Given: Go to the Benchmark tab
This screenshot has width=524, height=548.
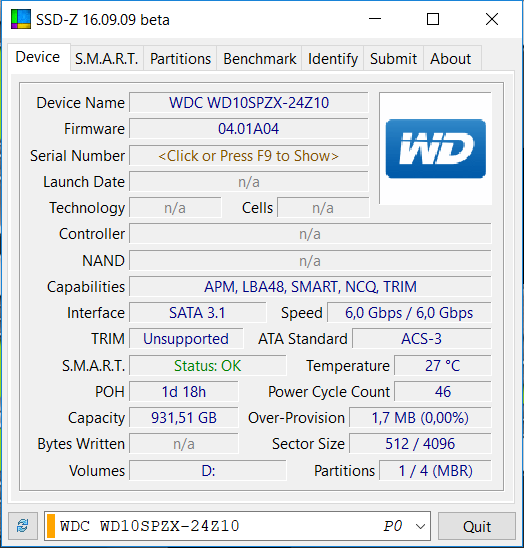Looking at the screenshot, I should tap(259, 59).
